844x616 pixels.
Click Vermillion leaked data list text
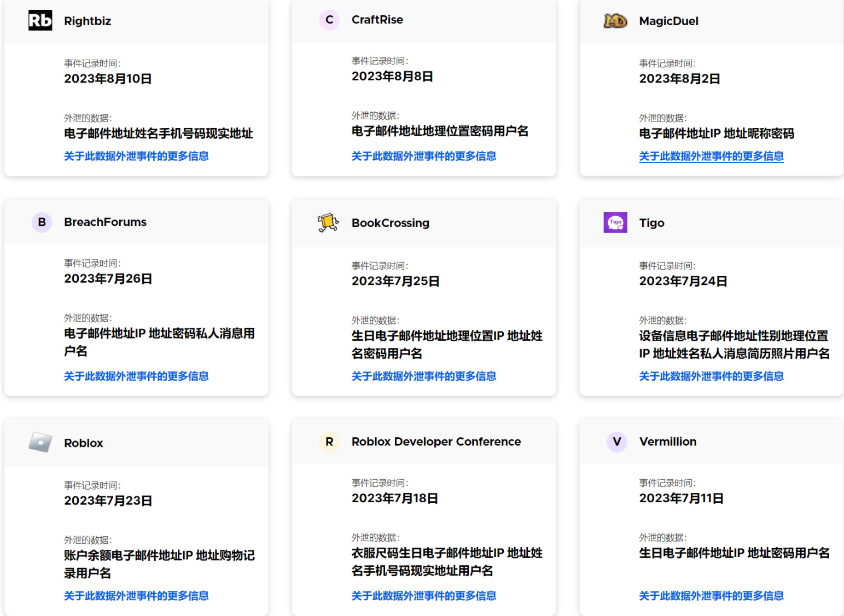point(735,553)
